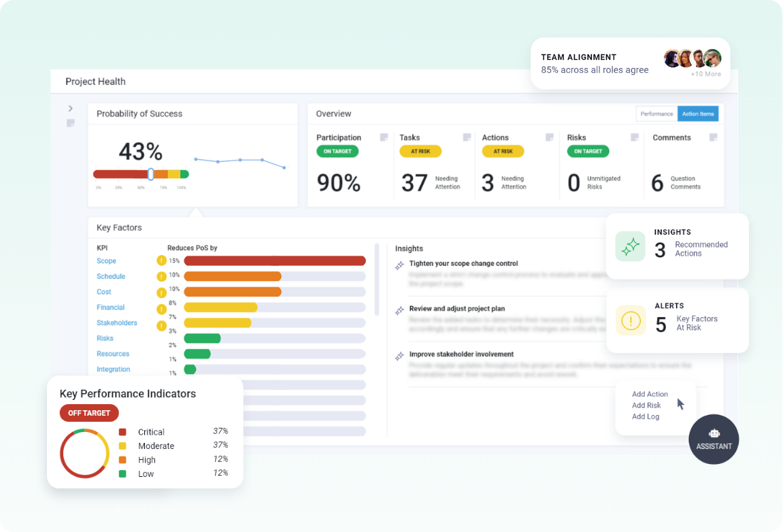Click the green sparkle Insights icon
The height and width of the screenshot is (532, 783).
[630, 246]
